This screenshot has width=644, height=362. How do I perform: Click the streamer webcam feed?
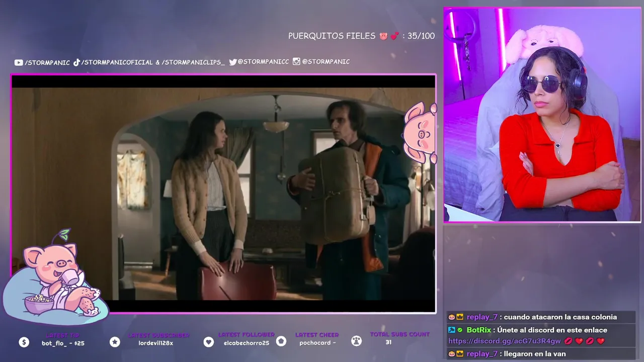point(542,115)
